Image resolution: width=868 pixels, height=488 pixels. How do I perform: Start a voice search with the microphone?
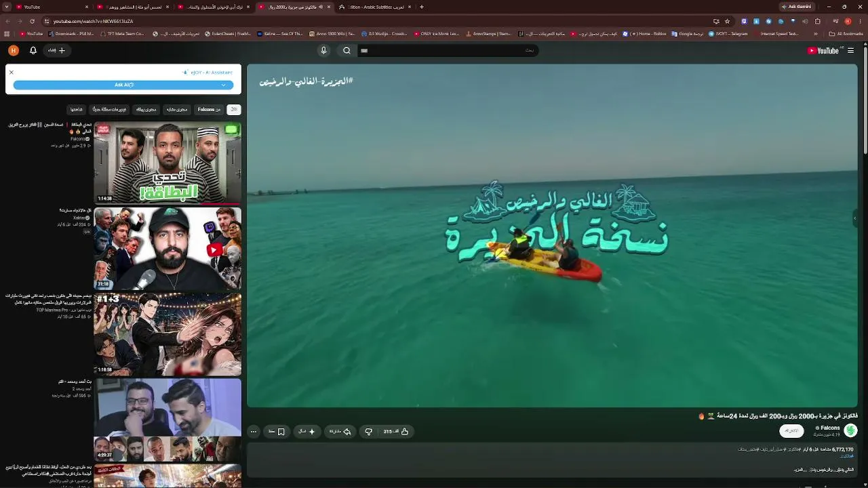[x=323, y=50]
